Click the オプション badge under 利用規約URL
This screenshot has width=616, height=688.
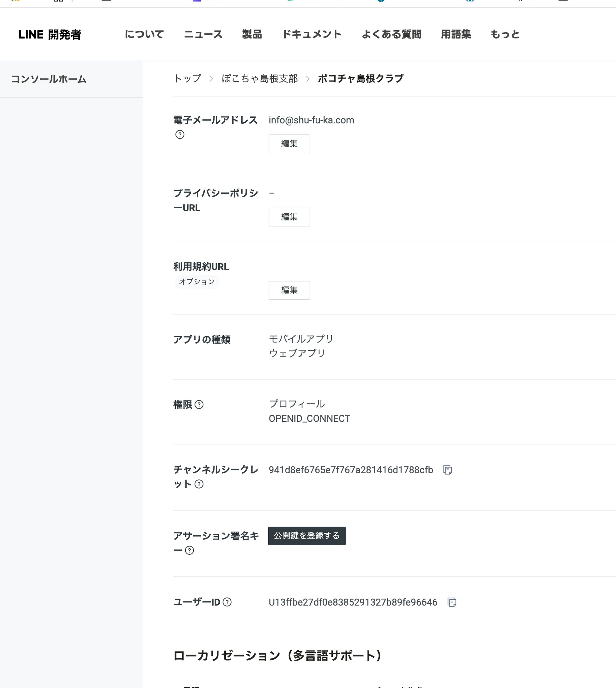[197, 281]
